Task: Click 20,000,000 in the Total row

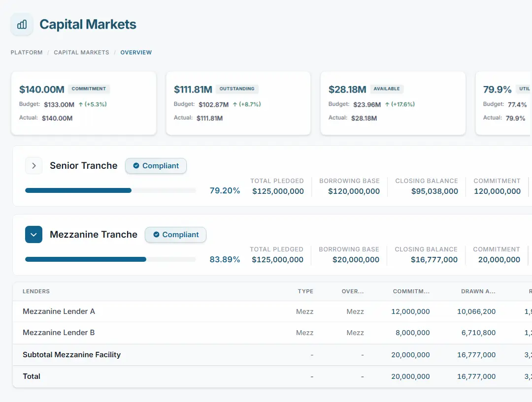Action: (x=410, y=376)
